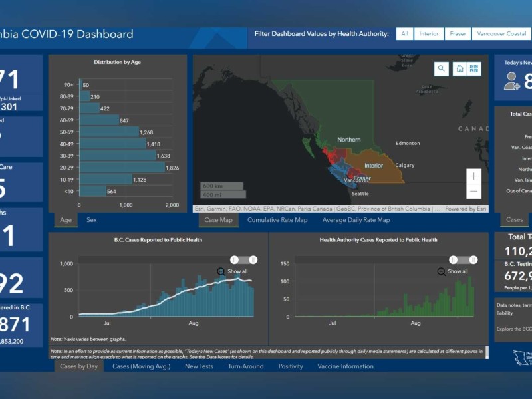Click right handle of B.C. Cases range slider
The width and height of the screenshot is (532, 399).
point(253,260)
